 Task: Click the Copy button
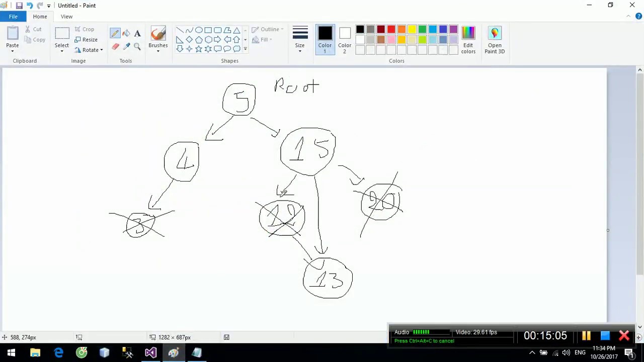pyautogui.click(x=35, y=40)
